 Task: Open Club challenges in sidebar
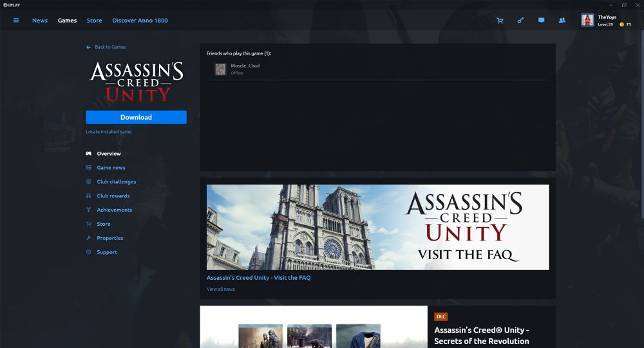point(116,182)
